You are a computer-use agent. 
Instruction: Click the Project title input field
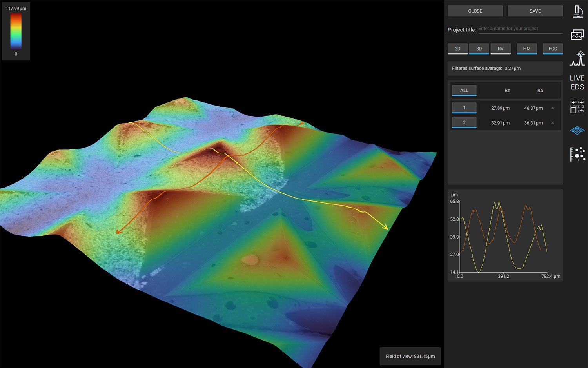[520, 29]
